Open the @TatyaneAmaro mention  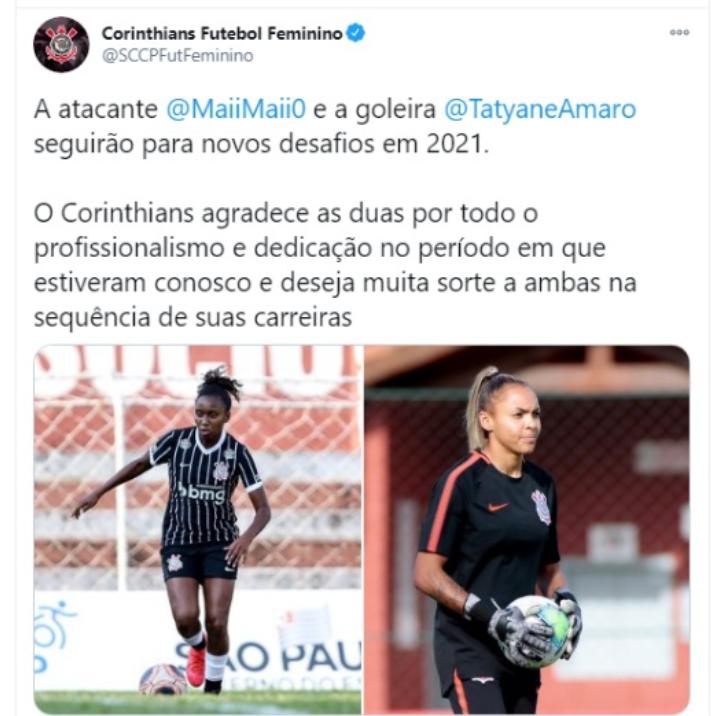click(540, 110)
